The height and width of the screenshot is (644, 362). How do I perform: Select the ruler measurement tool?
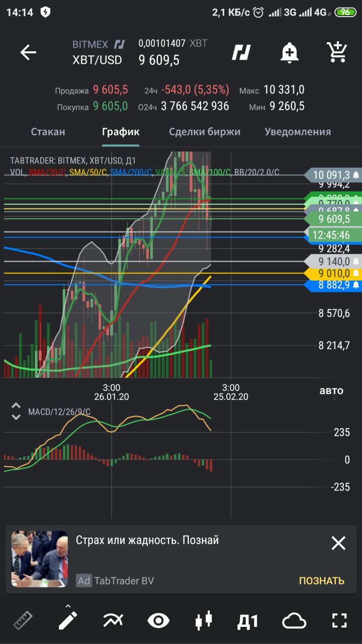(x=23, y=620)
